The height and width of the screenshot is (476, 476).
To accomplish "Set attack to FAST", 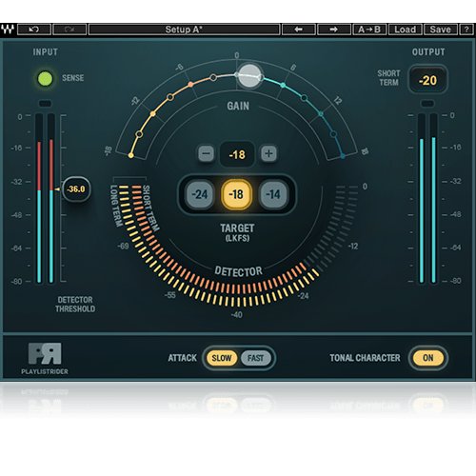I will [x=256, y=358].
